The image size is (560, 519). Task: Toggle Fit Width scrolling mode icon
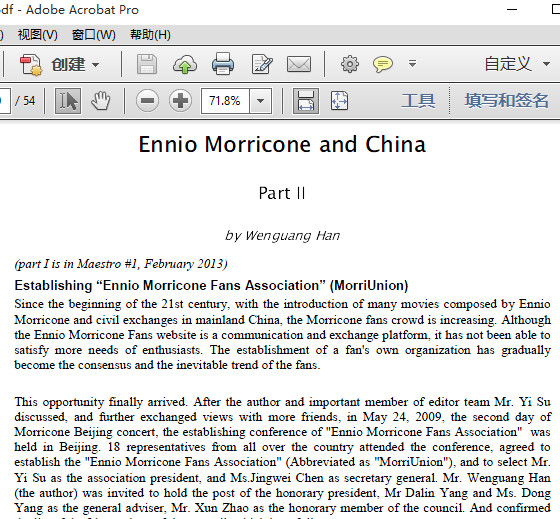click(x=306, y=101)
